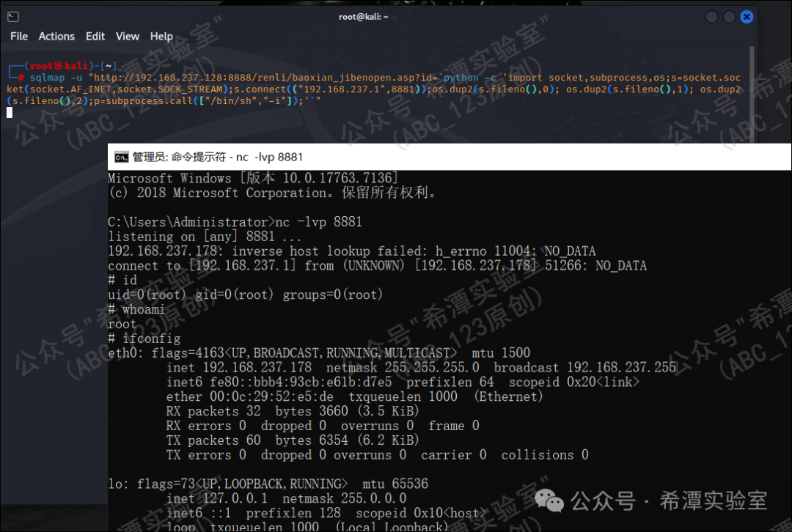
Task: Click the terminal cursor block in Kali
Action: click(10, 113)
